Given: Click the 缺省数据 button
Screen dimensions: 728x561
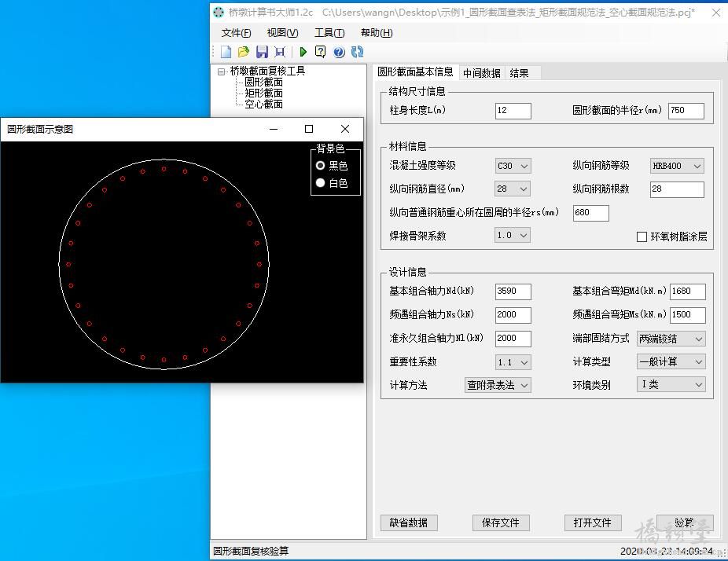Looking at the screenshot, I should tap(409, 523).
